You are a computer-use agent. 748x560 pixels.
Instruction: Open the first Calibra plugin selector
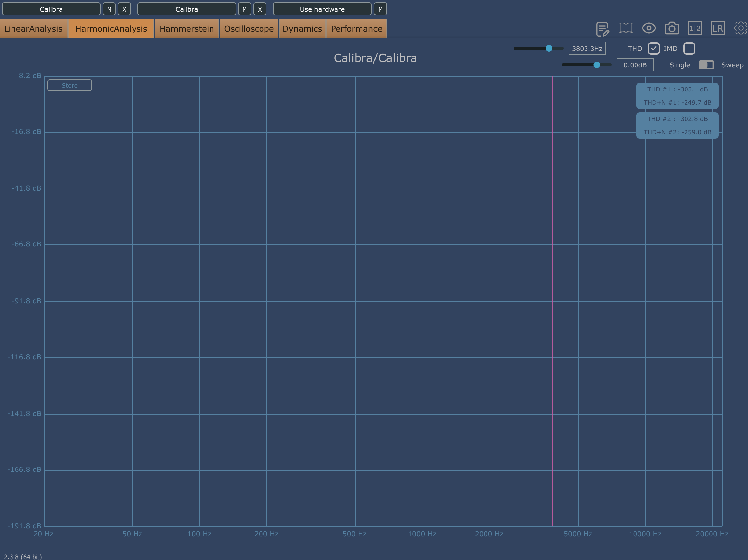click(x=51, y=9)
